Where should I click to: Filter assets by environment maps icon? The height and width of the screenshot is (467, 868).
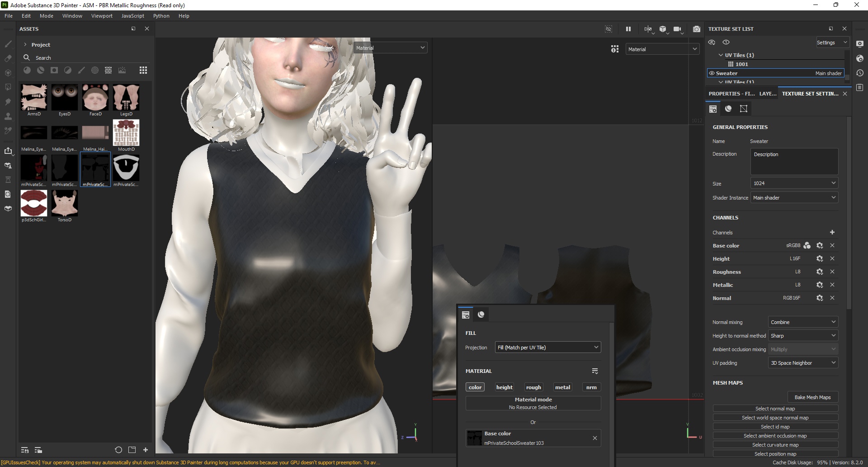coord(122,70)
